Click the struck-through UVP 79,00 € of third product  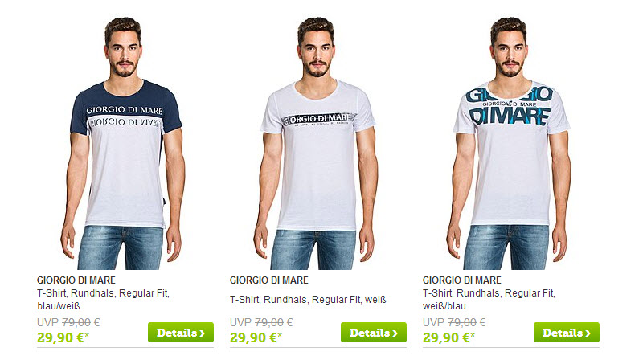click(454, 322)
